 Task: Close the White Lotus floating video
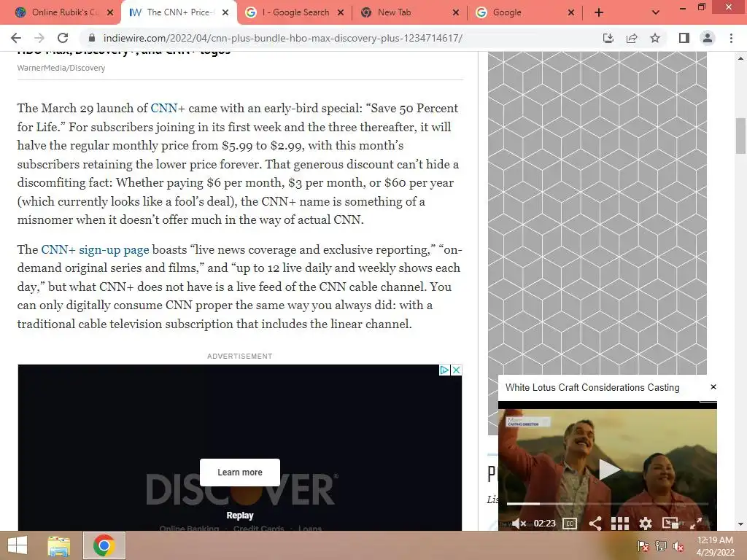pyautogui.click(x=713, y=387)
